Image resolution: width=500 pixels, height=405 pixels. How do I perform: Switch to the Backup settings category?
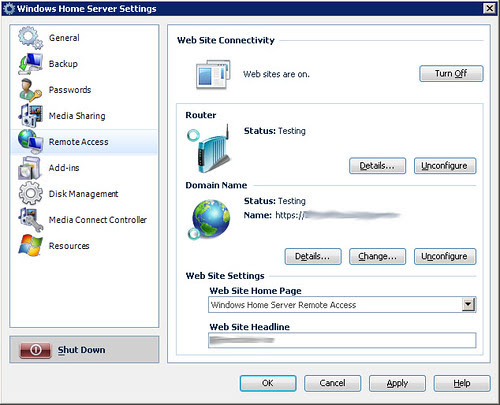coord(84,64)
